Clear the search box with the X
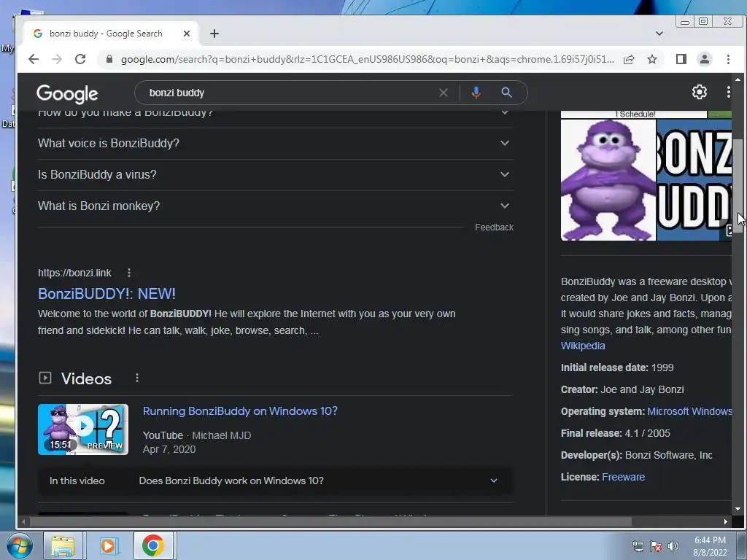This screenshot has height=560, width=747. click(x=444, y=93)
